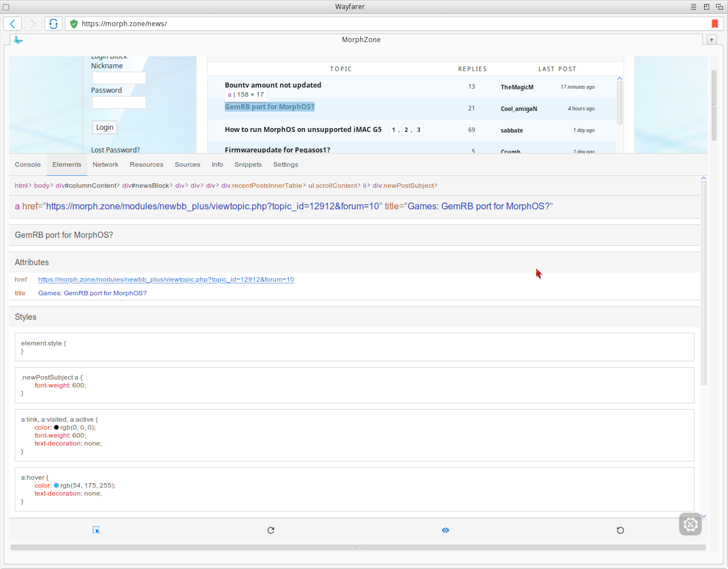The height and width of the screenshot is (569, 728).
Task: Click the clockwise refresh icon in inspector toolbar
Action: (x=271, y=530)
